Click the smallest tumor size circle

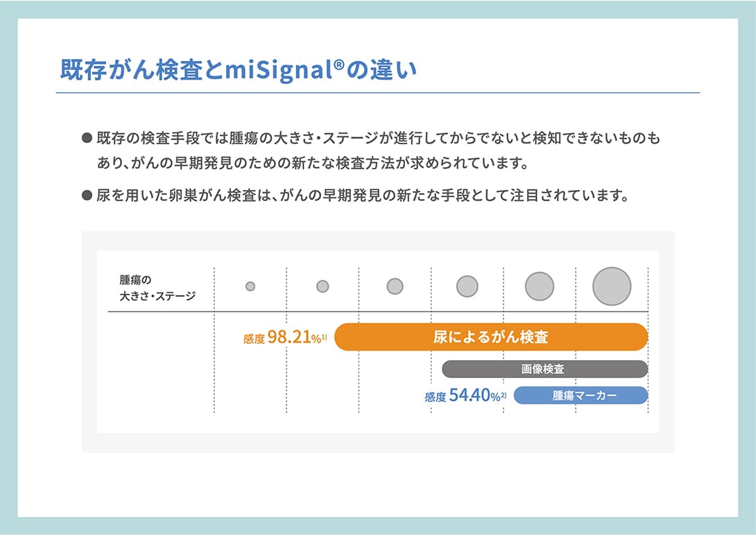point(250,286)
